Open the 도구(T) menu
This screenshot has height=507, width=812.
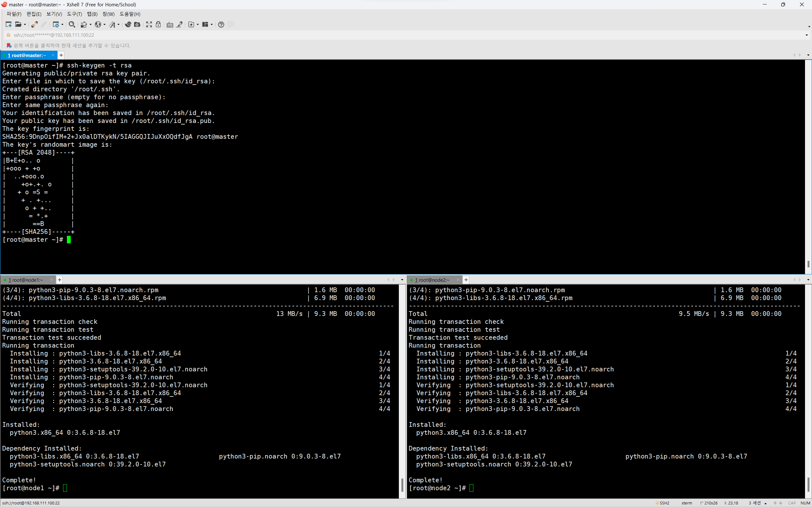[x=74, y=14]
